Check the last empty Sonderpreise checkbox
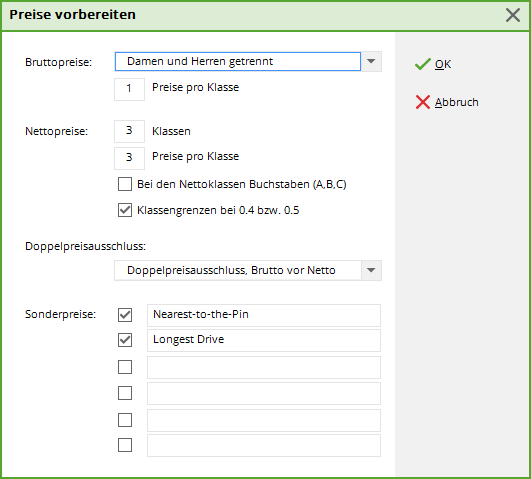 pos(125,445)
